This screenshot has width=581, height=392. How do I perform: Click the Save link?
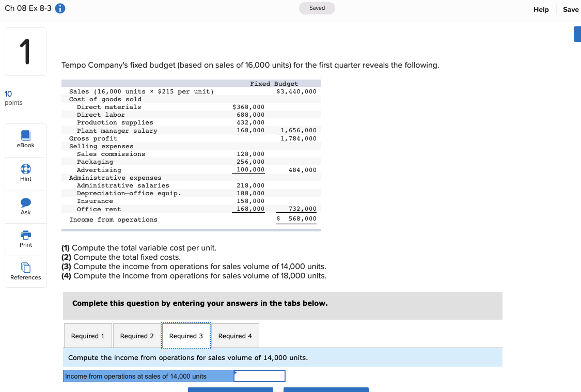coord(570,9)
